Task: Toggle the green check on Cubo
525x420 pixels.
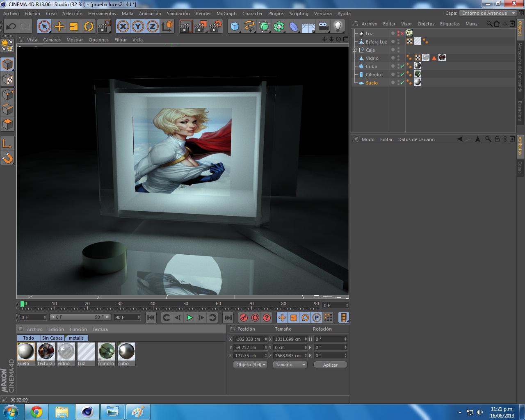Action: point(402,66)
